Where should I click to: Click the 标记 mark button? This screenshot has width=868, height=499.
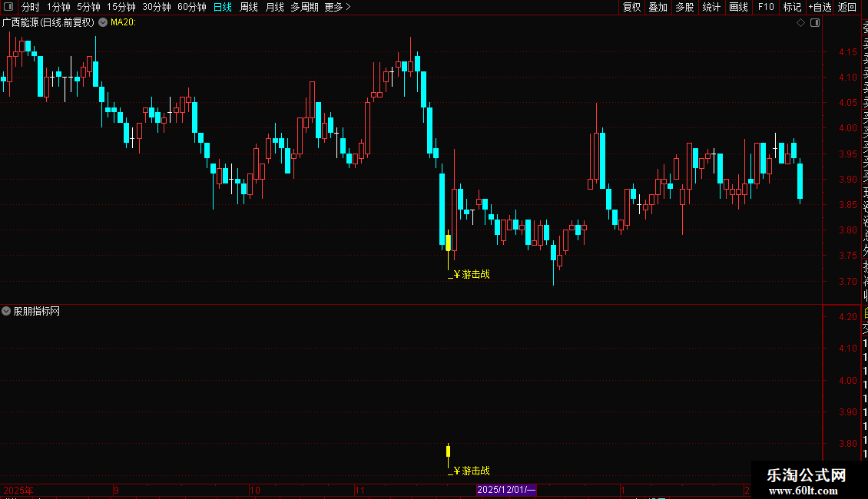click(x=792, y=7)
